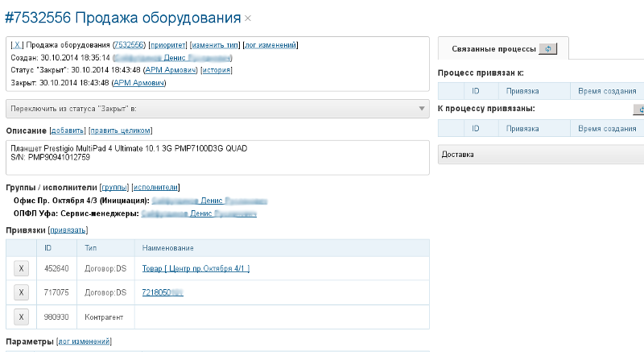The height and width of the screenshot is (352, 644).
Task: Remove Контрагент binding 980930 with X button
Action: click(22, 317)
